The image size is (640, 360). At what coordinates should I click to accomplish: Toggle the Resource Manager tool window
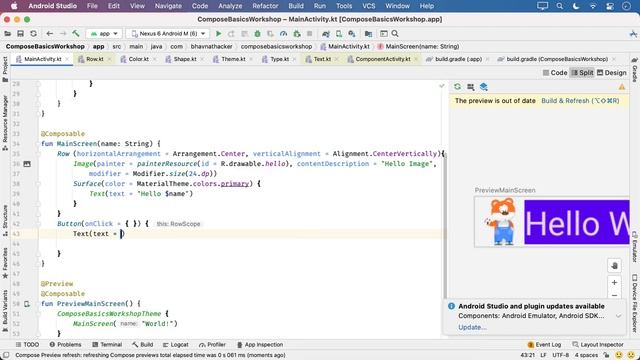[5, 122]
